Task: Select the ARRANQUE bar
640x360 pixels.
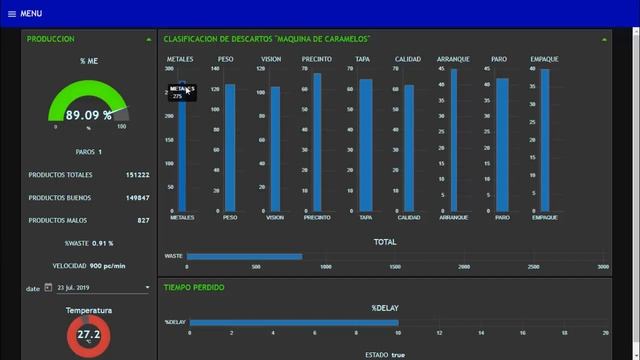Action: pos(454,140)
